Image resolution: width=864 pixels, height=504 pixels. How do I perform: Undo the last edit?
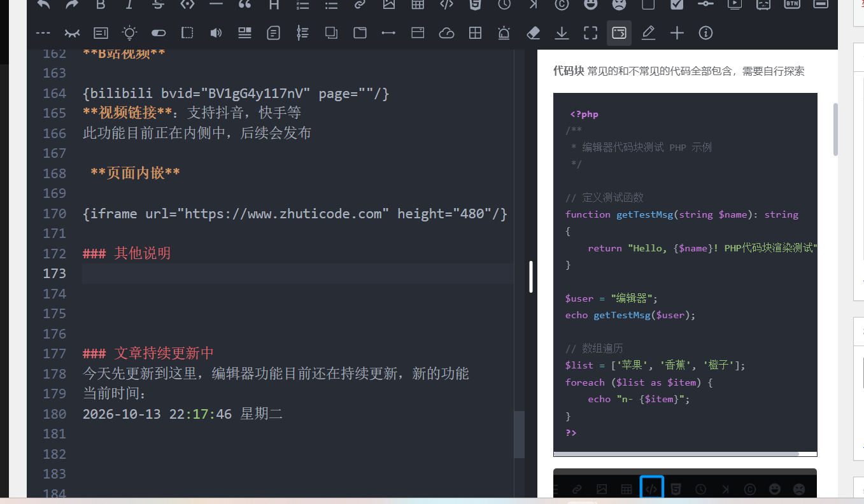coord(43,4)
